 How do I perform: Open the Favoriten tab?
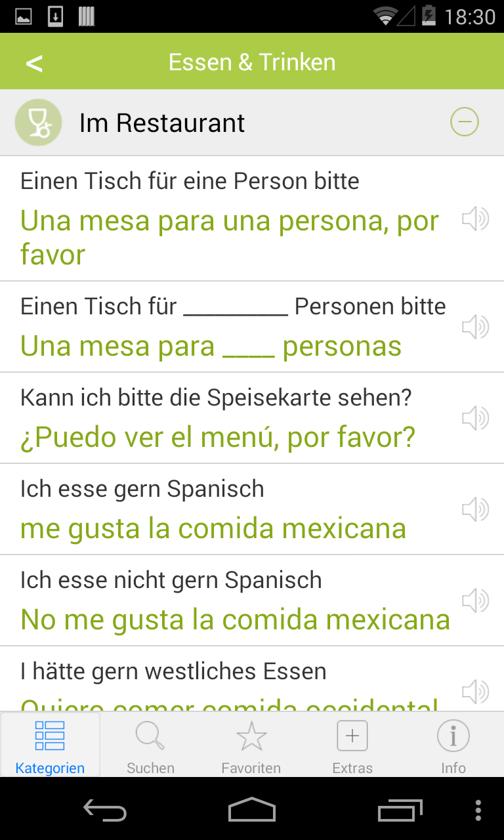[x=251, y=745]
